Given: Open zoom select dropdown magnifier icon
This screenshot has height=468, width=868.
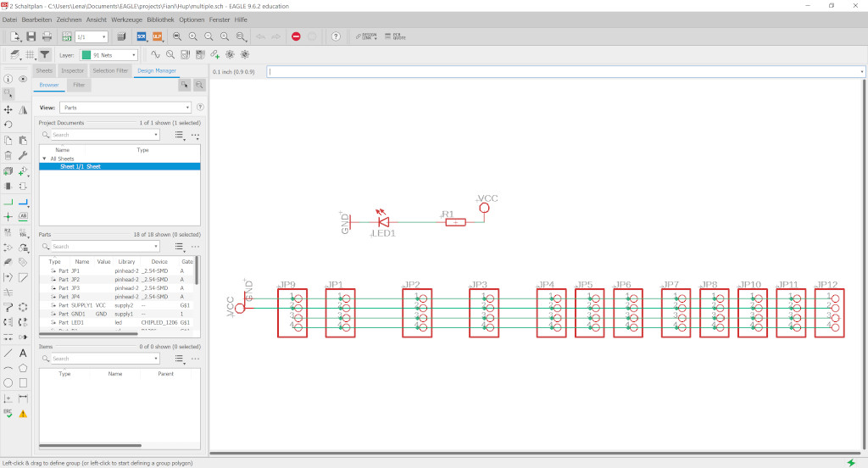Looking at the screenshot, I should pos(242,36).
